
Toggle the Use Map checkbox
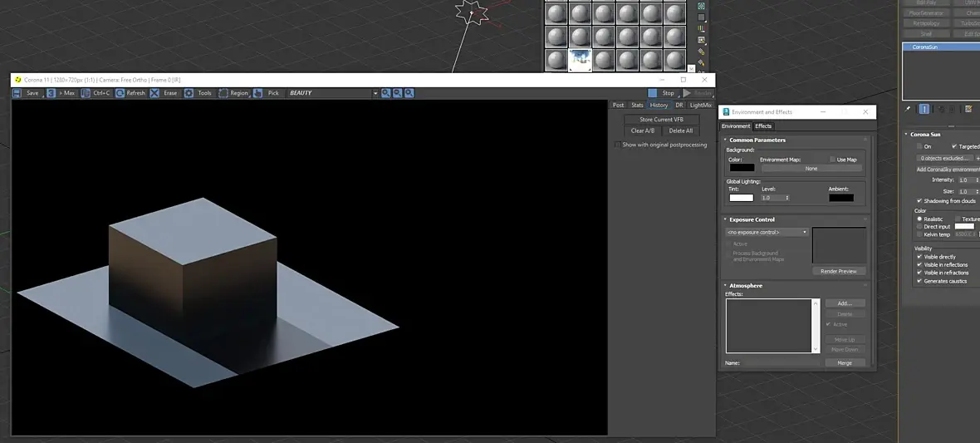pyautogui.click(x=832, y=160)
